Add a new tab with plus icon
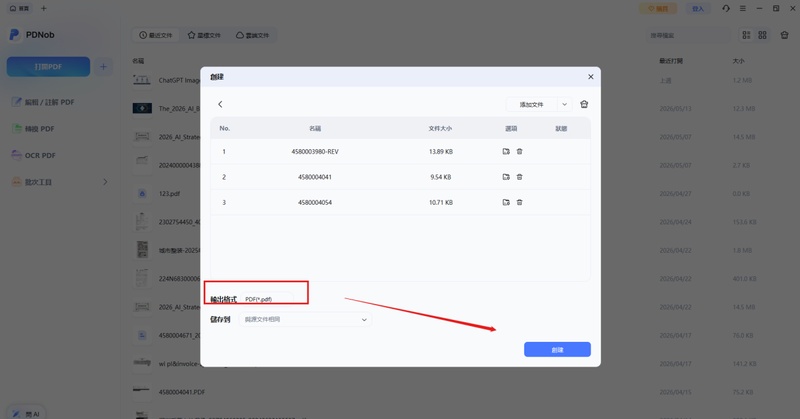The height and width of the screenshot is (419, 800). click(x=43, y=8)
